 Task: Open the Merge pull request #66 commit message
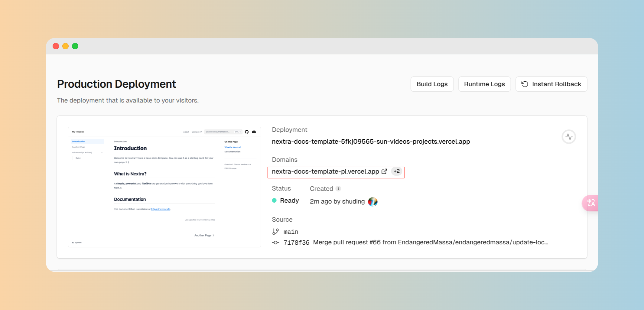point(431,242)
